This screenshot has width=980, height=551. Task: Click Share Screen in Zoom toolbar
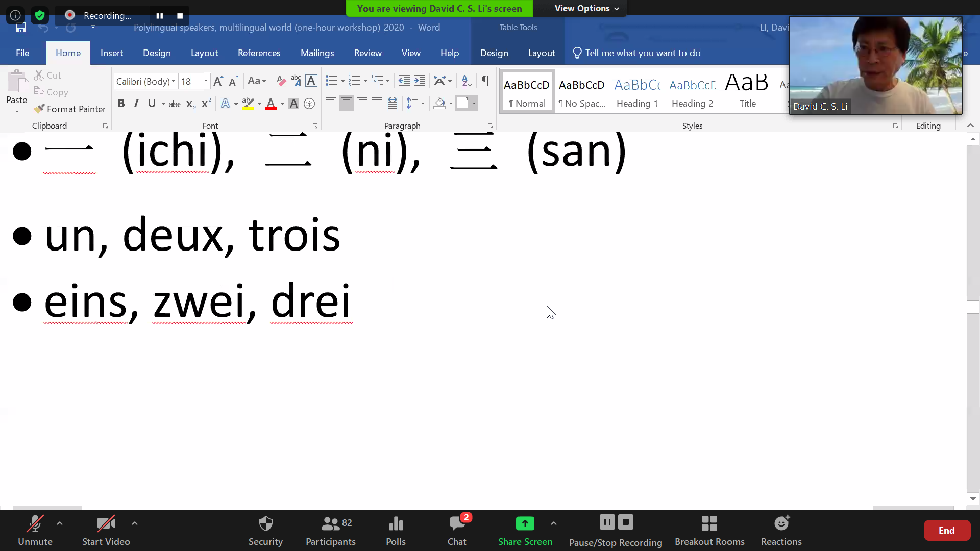click(525, 530)
